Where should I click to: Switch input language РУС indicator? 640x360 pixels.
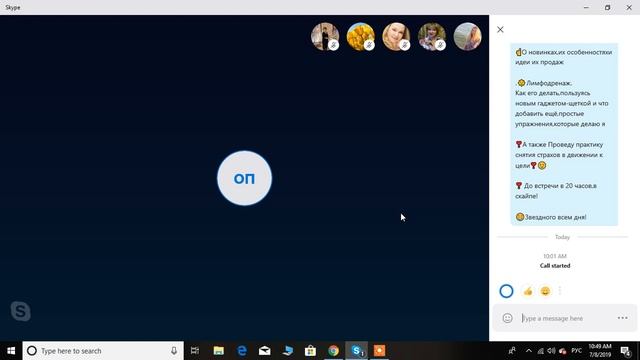tap(576, 351)
